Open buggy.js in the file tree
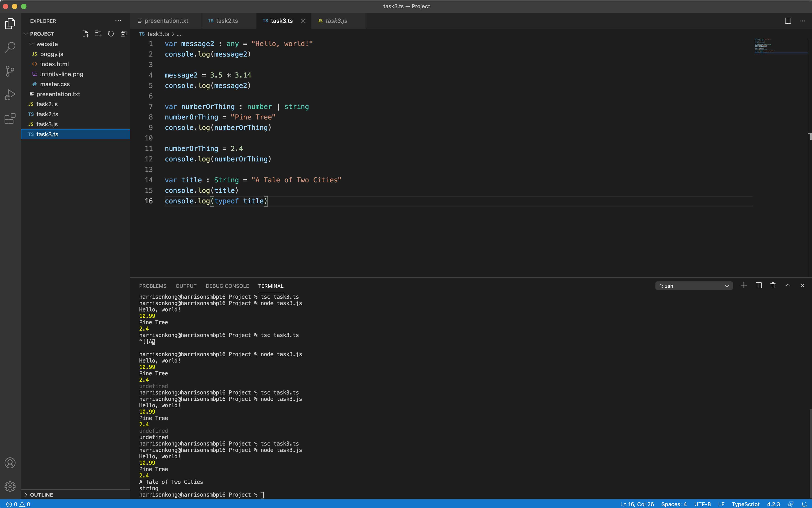 51,54
